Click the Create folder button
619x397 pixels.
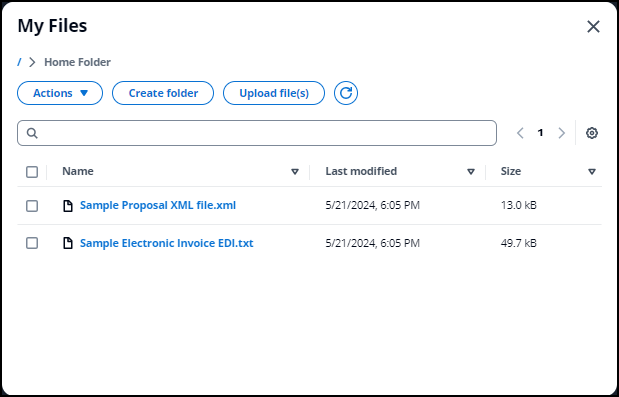(x=163, y=93)
